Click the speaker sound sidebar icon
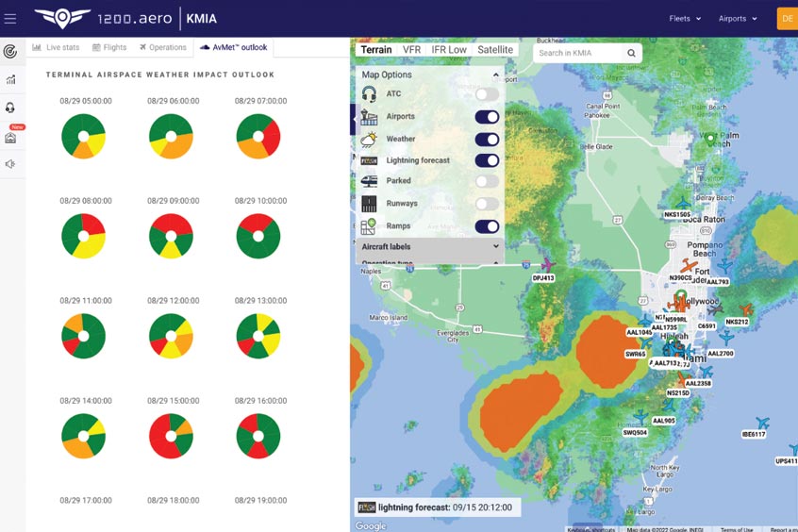 (10, 164)
